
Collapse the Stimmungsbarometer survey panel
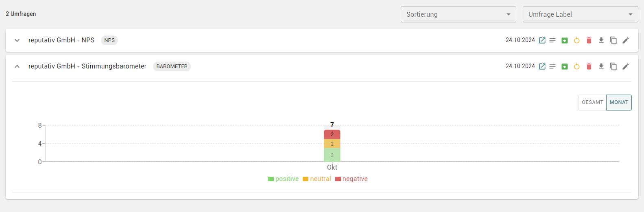pos(17,66)
